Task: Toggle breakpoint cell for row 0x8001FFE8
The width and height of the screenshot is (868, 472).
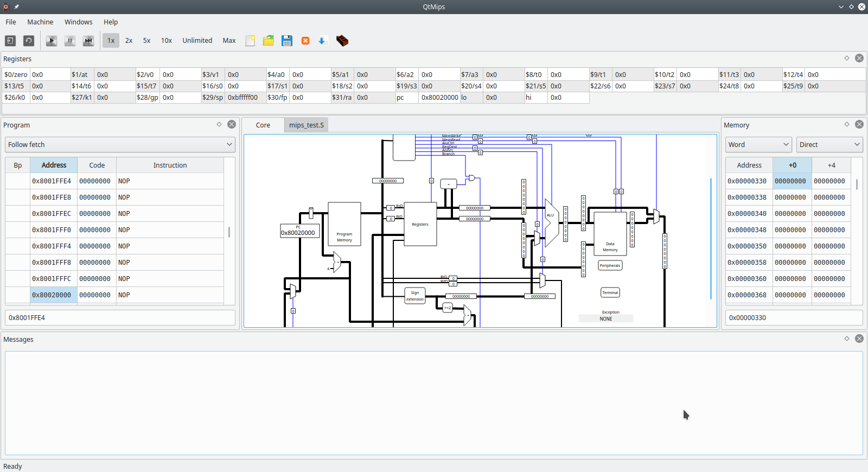Action: click(x=18, y=197)
